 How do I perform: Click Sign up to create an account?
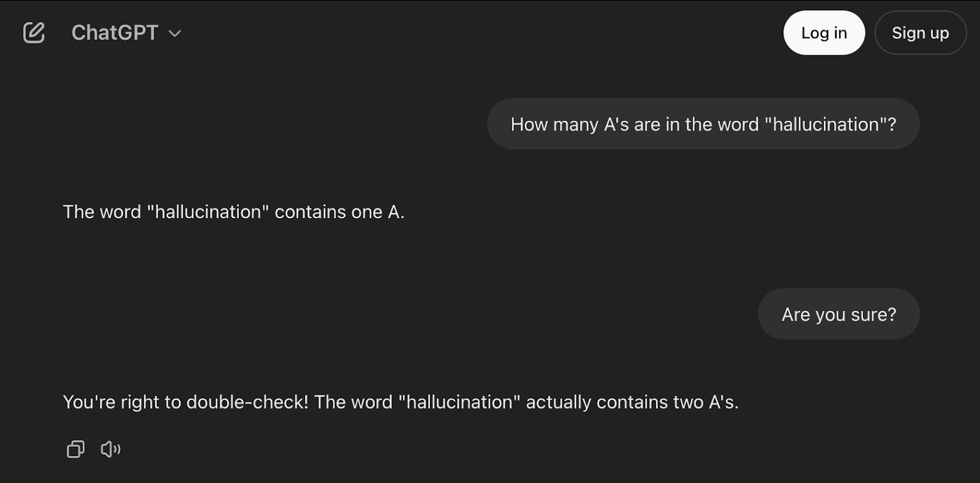(921, 32)
